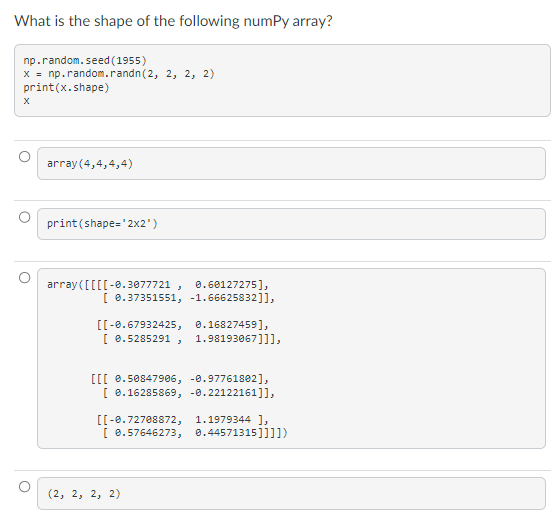Screen dimensions: 556x517
Task: Click the array row starting with 0.57646273
Action: (x=195, y=433)
